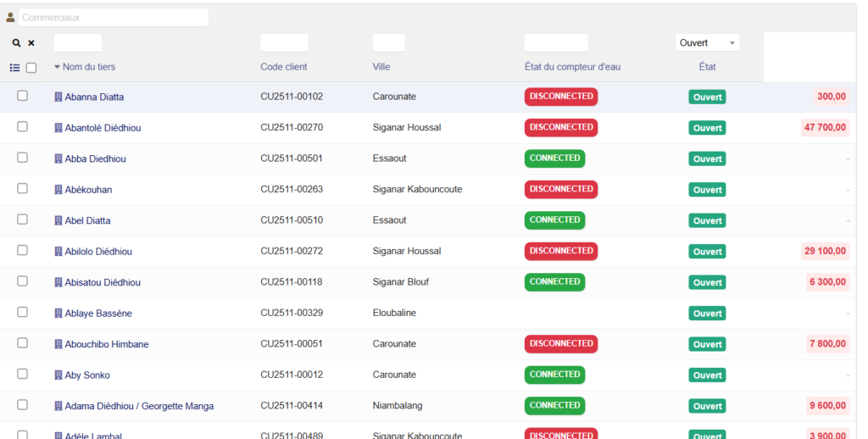Open Abantolé Diédhiou customer record
The width and height of the screenshot is (868, 439).
103,128
